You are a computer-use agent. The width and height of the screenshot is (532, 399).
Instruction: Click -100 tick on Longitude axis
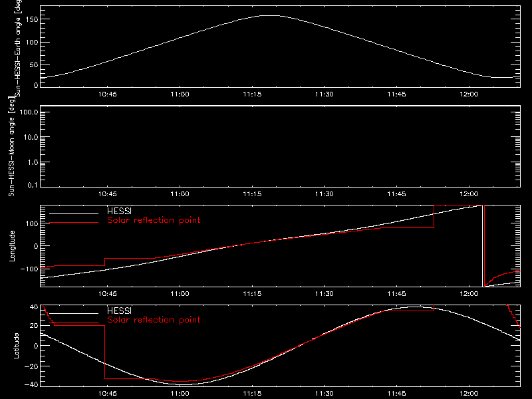click(29, 269)
